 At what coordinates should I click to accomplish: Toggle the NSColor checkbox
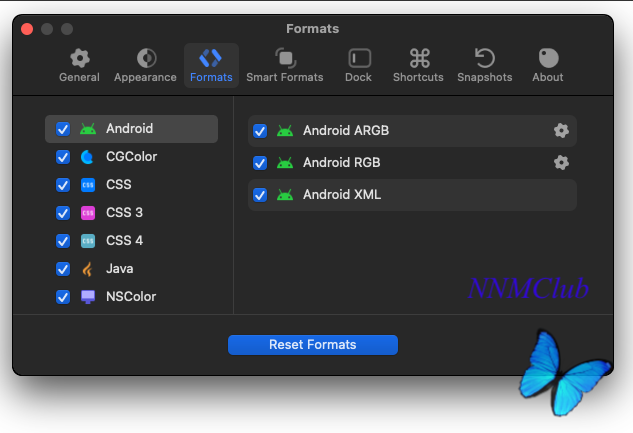click(x=63, y=297)
